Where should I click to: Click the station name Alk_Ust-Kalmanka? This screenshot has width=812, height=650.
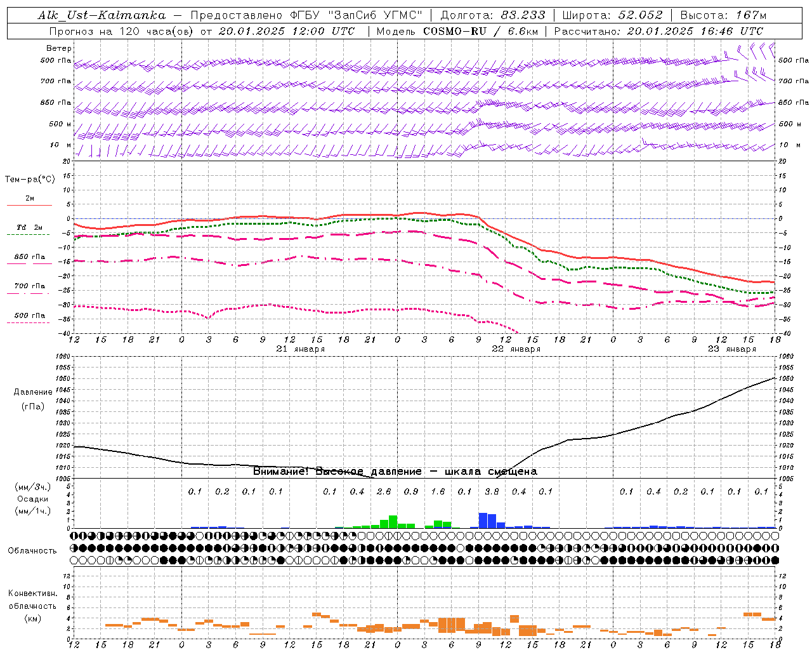(x=101, y=15)
